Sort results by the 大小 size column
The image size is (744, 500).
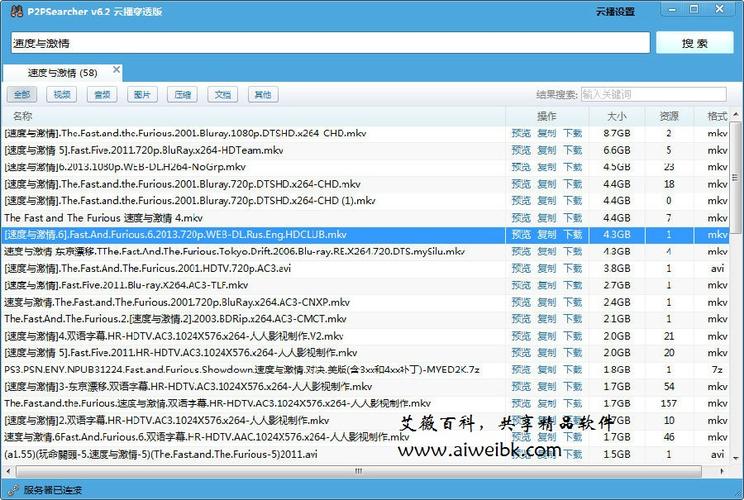617,116
